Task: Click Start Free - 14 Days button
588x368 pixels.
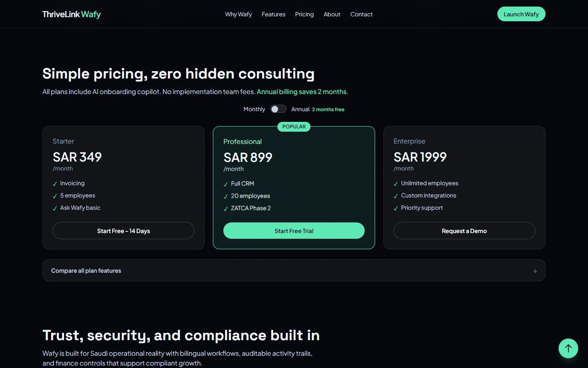Action: click(123, 231)
